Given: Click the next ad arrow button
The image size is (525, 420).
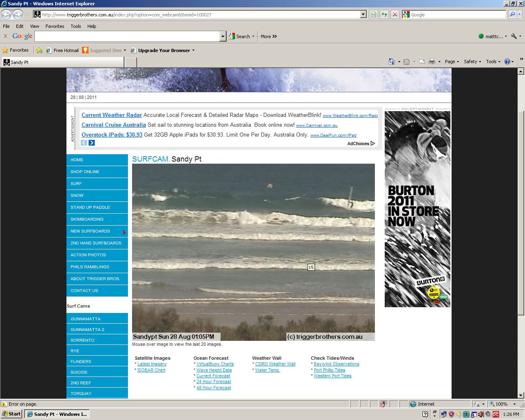Looking at the screenshot, I should click(91, 143).
